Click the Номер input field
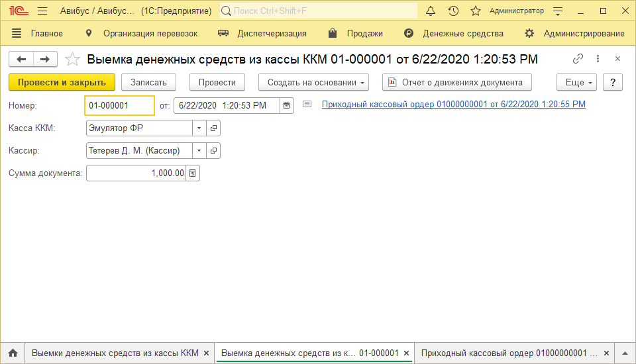This screenshot has height=364, width=636. pyautogui.click(x=119, y=105)
